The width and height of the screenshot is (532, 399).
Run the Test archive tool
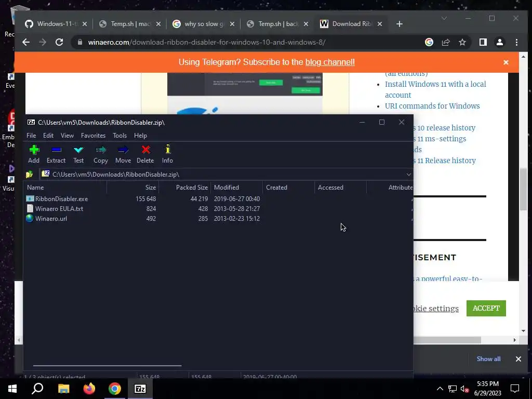coord(78,154)
